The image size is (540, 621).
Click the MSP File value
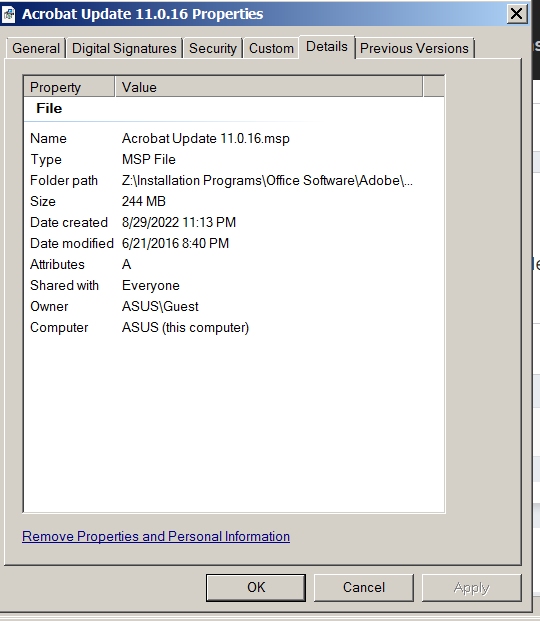[x=149, y=160]
